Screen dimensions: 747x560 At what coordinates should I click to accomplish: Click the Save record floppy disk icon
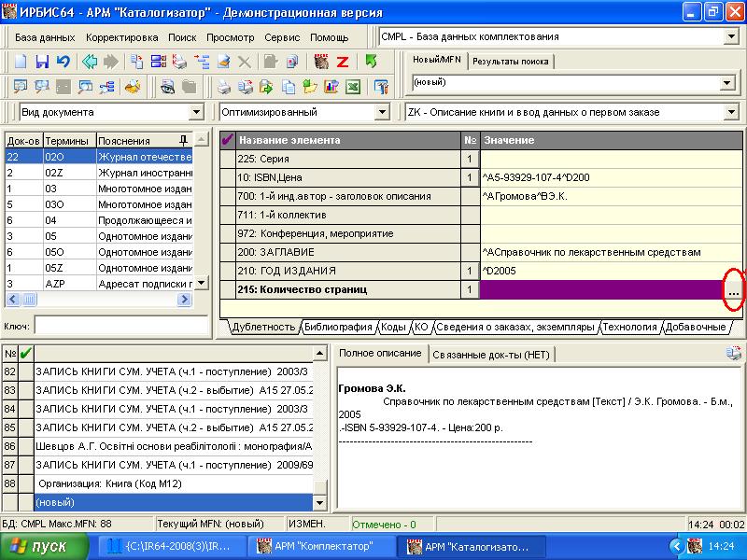click(42, 62)
